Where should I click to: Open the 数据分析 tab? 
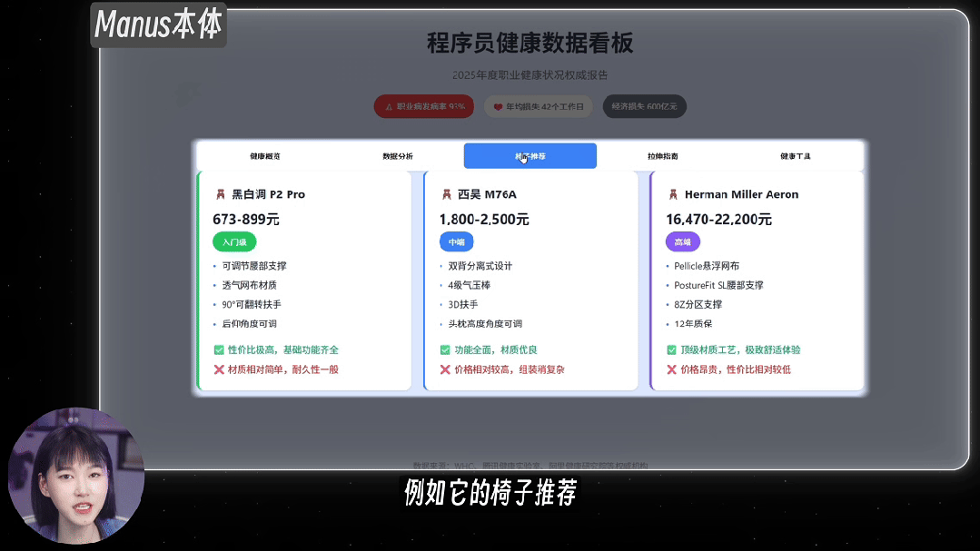coord(398,156)
